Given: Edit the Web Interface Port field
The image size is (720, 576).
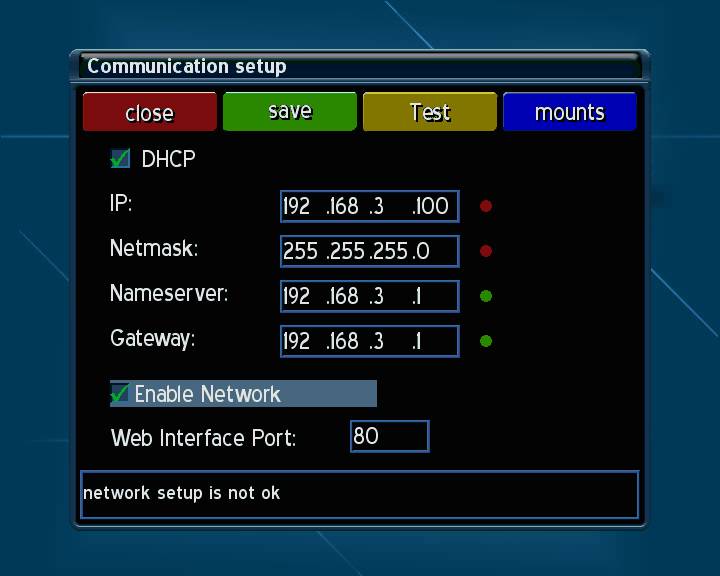Looking at the screenshot, I should click(389, 436).
